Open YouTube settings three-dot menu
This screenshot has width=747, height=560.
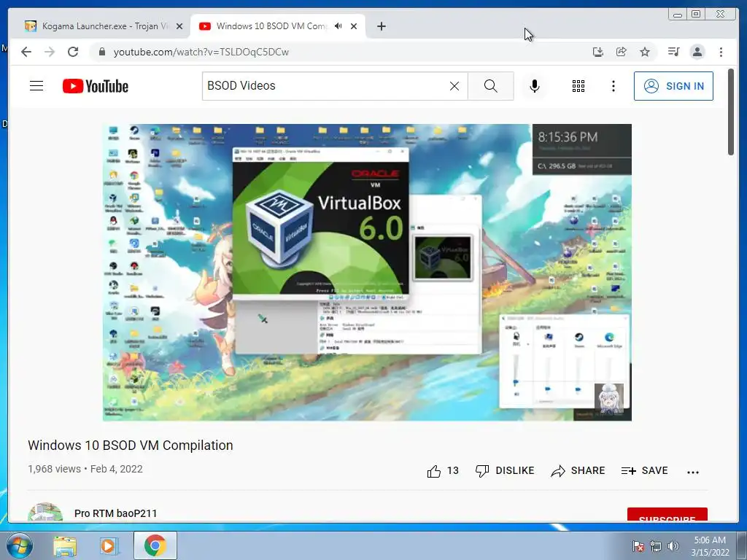point(613,86)
